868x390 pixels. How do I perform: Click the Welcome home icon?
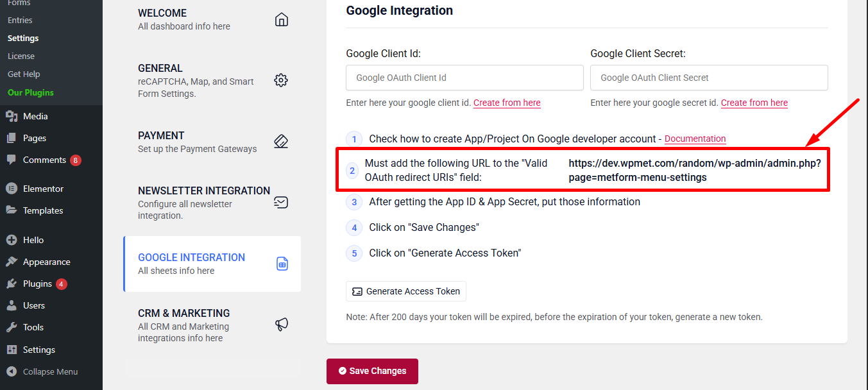281,19
